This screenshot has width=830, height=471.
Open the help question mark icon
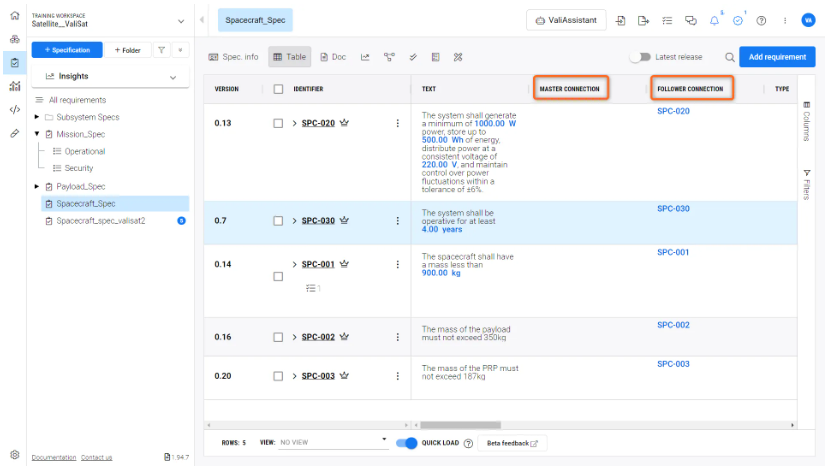[x=761, y=21]
